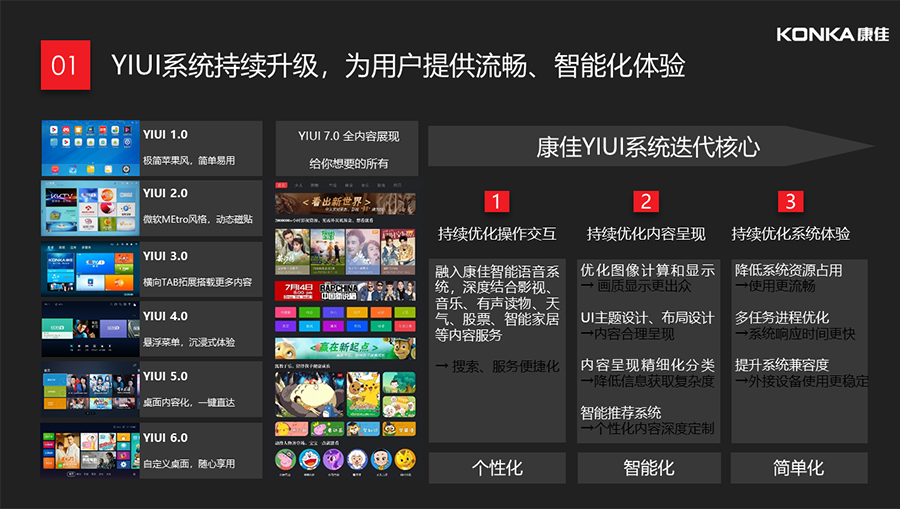Screen dimensions: 900x509
Task: Click the yellow chick character icon
Action: [x=405, y=460]
